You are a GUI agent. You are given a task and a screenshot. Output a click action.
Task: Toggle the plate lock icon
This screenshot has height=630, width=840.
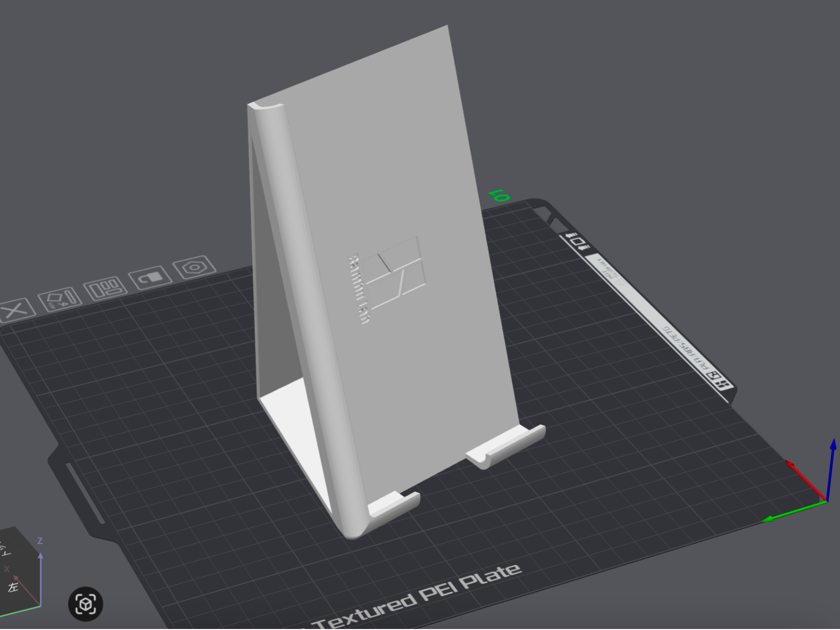(150, 277)
